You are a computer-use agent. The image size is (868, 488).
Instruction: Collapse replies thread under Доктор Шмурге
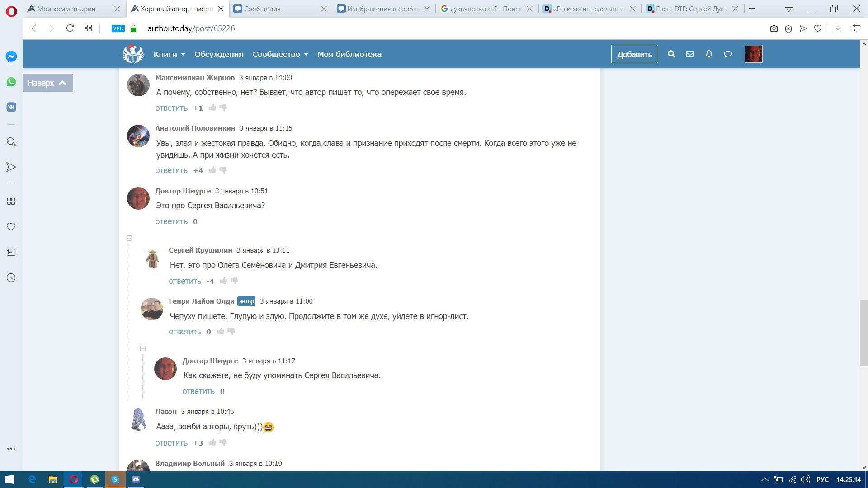[129, 238]
